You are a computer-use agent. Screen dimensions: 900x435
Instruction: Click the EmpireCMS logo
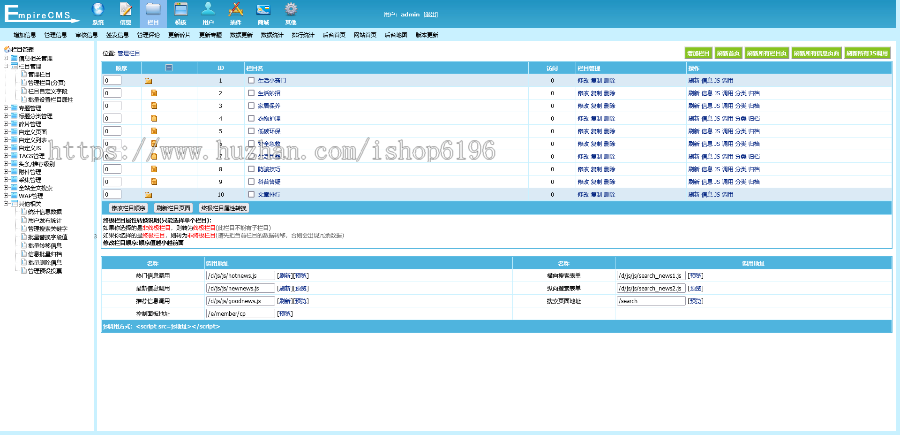pyautogui.click(x=42, y=13)
